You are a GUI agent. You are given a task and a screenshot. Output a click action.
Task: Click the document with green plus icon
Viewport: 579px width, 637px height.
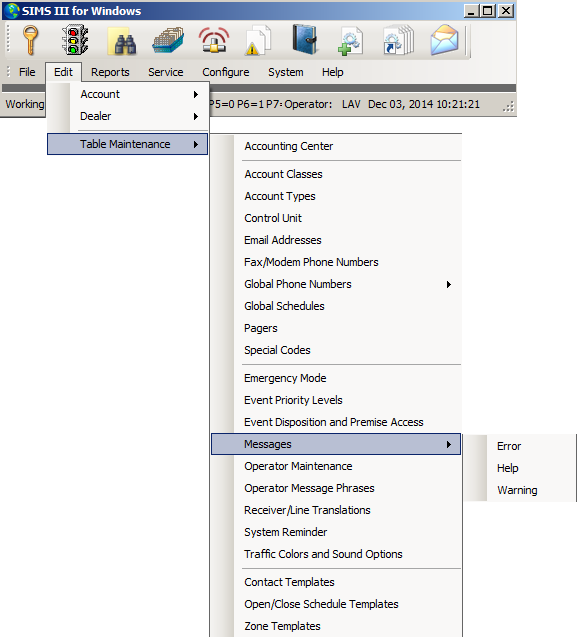pyautogui.click(x=351, y=41)
